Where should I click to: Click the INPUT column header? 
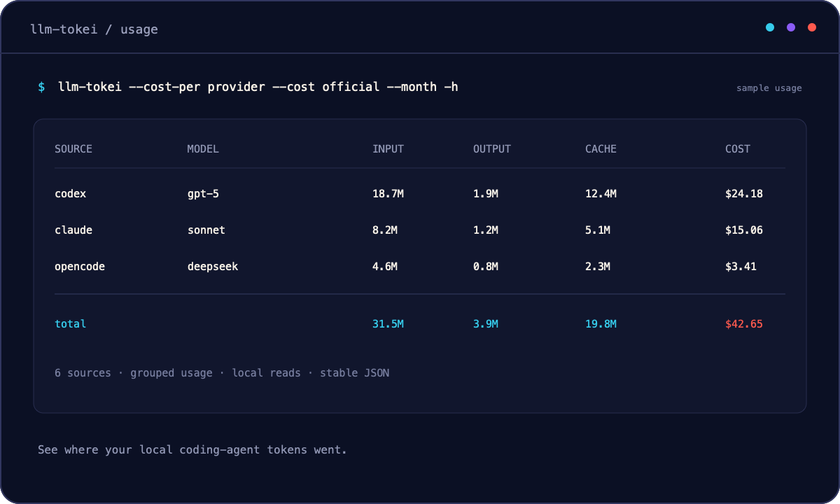click(388, 149)
